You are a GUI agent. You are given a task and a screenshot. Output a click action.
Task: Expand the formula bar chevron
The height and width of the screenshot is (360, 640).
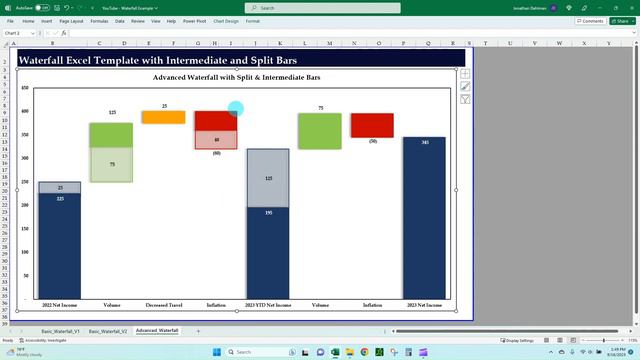tap(633, 33)
